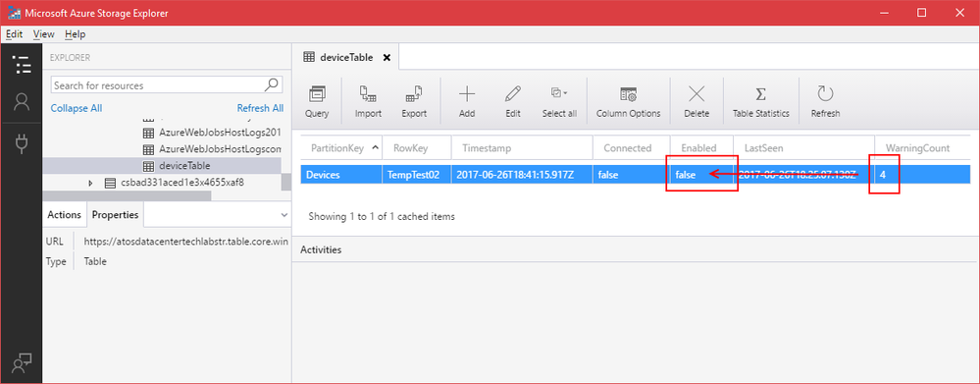Viewport: 980px width, 384px height.
Task: Click the 2017-06-26T18:41:15.917Z timestamp cell
Action: [x=523, y=175]
